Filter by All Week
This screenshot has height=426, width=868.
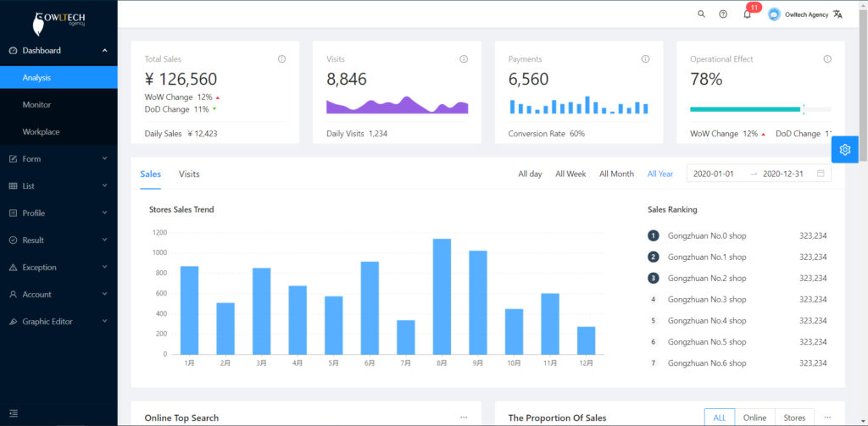570,174
